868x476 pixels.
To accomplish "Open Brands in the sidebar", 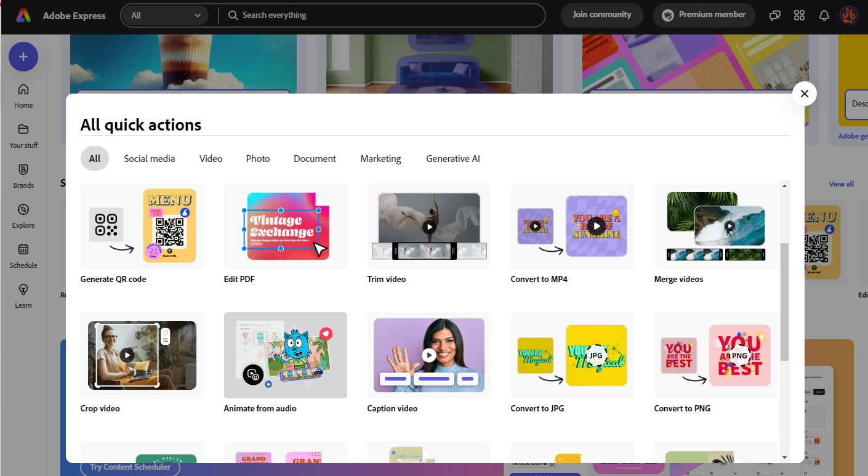I will pyautogui.click(x=23, y=176).
